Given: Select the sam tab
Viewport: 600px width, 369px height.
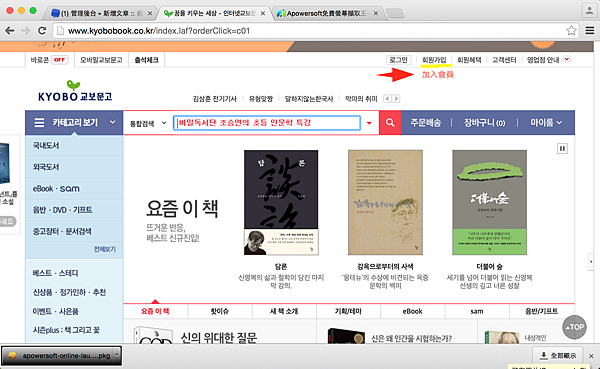Looking at the screenshot, I should (x=477, y=311).
